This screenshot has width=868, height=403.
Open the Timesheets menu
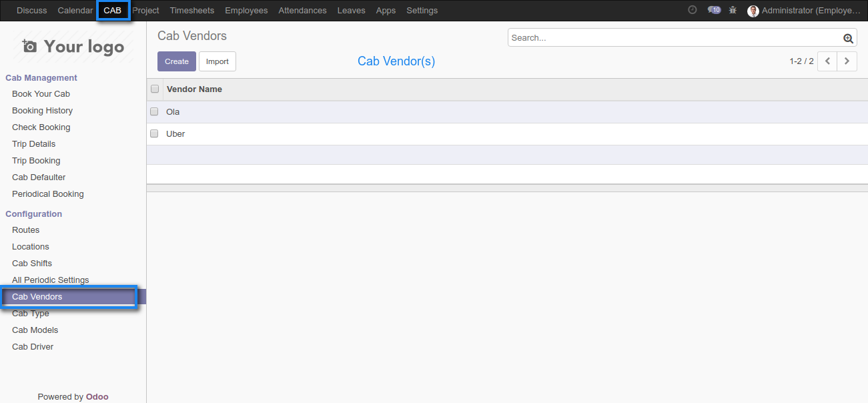192,11
